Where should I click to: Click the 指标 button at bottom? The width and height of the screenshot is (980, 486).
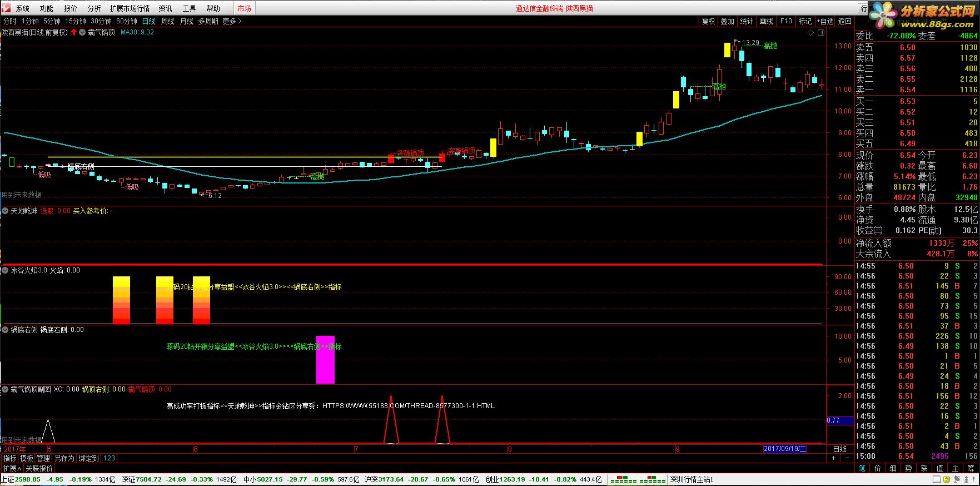point(10,458)
